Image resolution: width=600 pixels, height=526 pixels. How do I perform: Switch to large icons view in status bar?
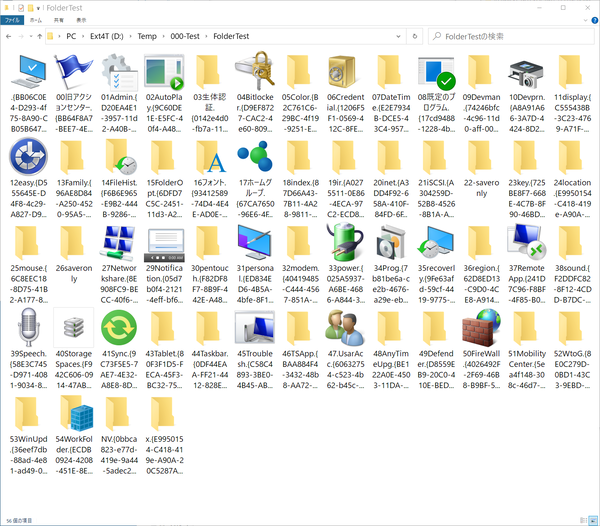(593, 520)
